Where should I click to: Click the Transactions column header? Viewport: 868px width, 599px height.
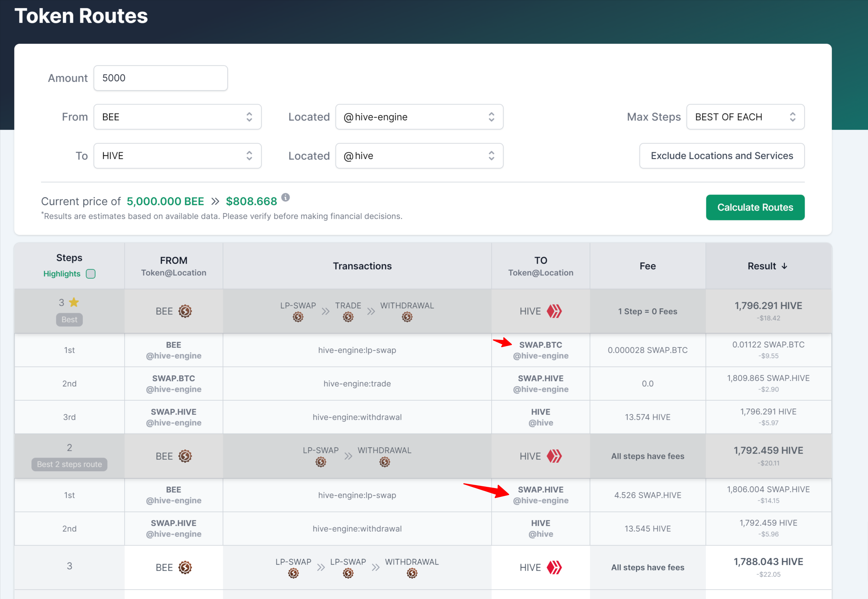pos(357,266)
